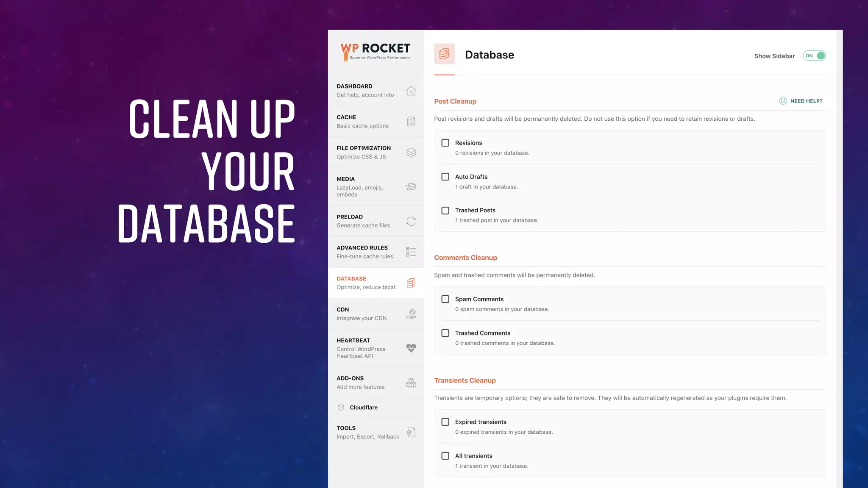Open the CACHE settings tab

click(x=376, y=122)
